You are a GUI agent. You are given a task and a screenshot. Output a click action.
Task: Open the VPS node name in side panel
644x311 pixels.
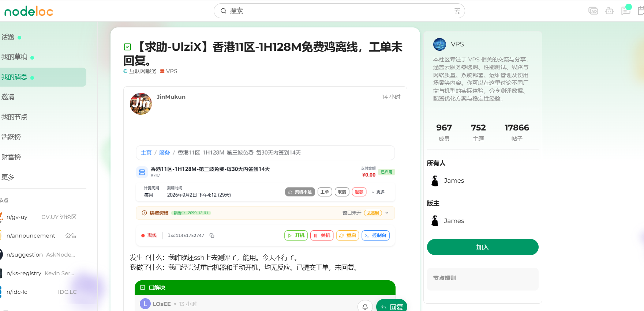[x=457, y=44]
